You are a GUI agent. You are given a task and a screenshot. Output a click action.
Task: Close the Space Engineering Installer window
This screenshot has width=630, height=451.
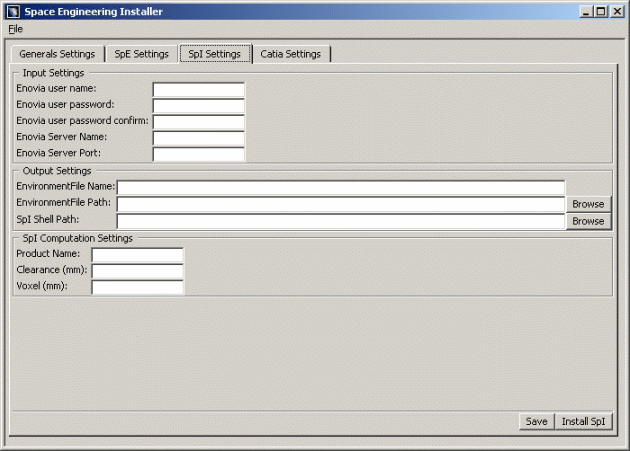point(617,12)
